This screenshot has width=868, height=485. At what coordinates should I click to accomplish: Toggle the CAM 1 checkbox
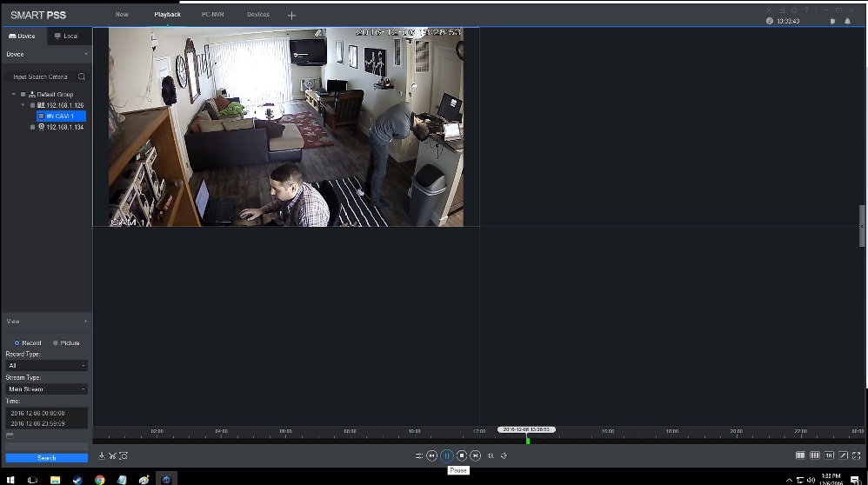pos(41,116)
